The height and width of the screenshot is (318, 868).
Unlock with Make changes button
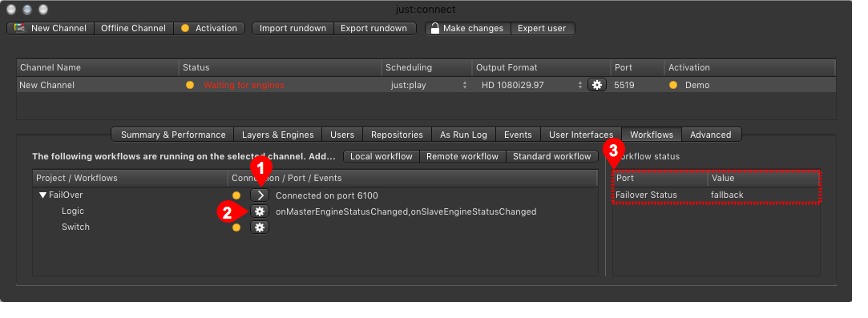[468, 28]
